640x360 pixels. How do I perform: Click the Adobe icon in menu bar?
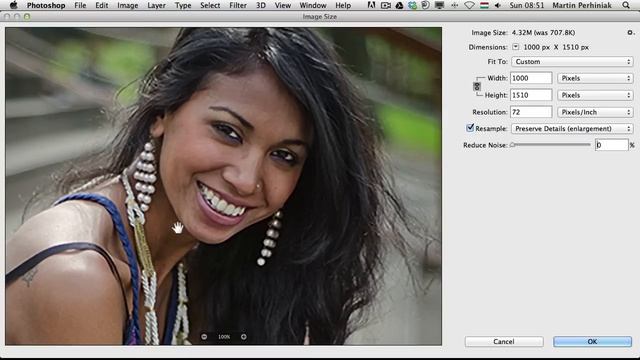pos(371,5)
